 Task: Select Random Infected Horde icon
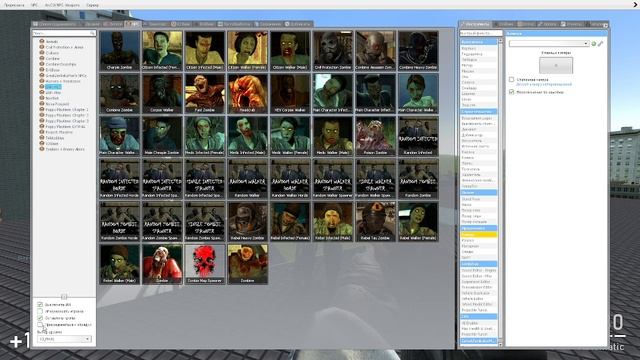[x=120, y=179]
